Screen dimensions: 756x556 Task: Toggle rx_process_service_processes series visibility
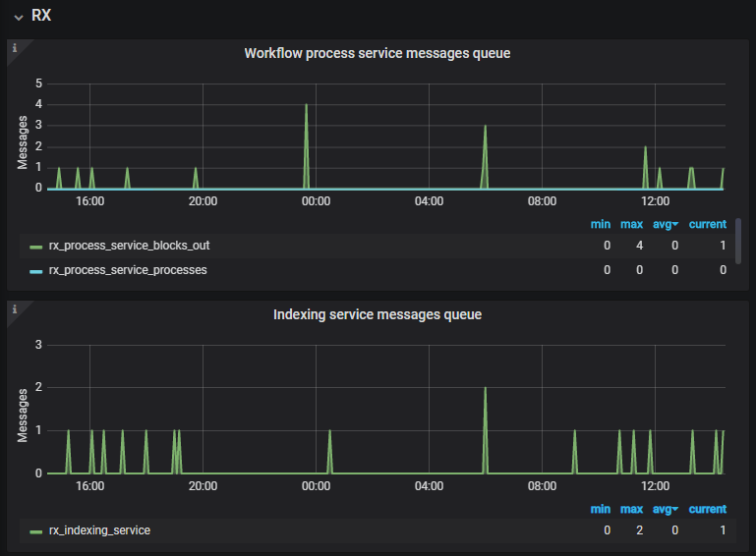coord(128,269)
